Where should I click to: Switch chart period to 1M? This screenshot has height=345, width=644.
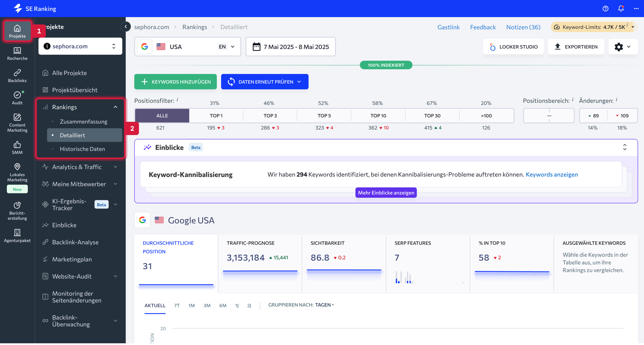coord(191,306)
